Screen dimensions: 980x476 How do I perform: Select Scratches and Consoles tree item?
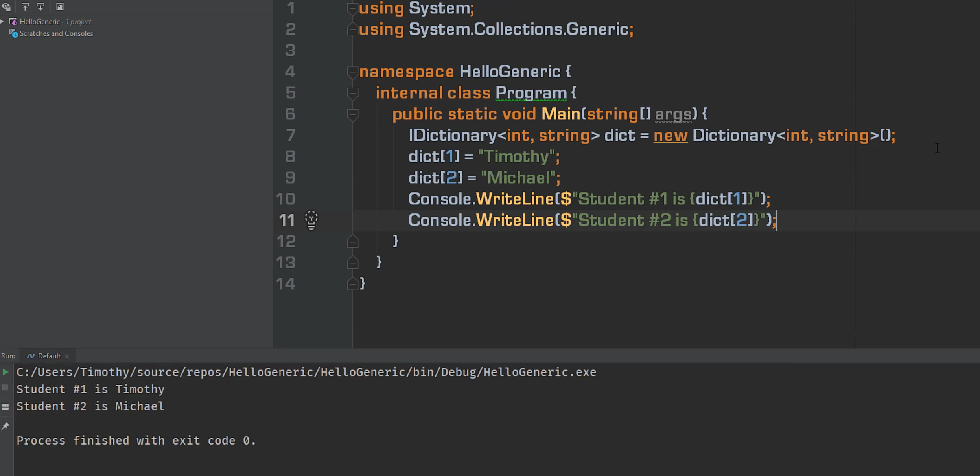click(56, 33)
